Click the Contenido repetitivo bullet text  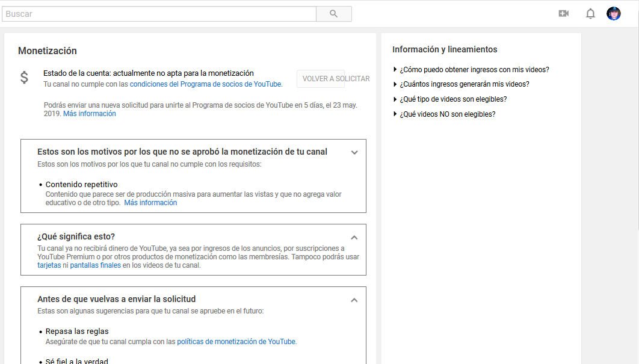click(x=81, y=184)
